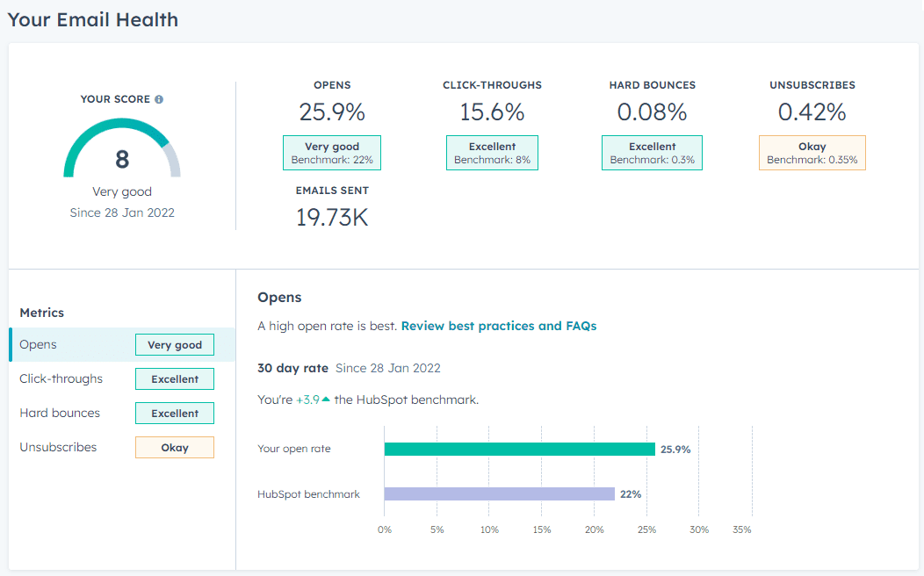This screenshot has width=924, height=576.
Task: Open Review best practices and FAQs link
Action: (x=499, y=326)
